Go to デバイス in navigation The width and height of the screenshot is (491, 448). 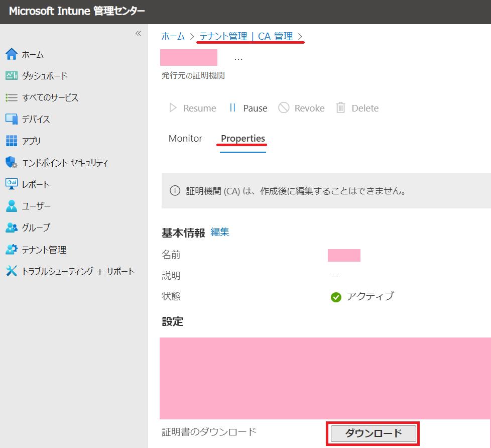tap(36, 119)
